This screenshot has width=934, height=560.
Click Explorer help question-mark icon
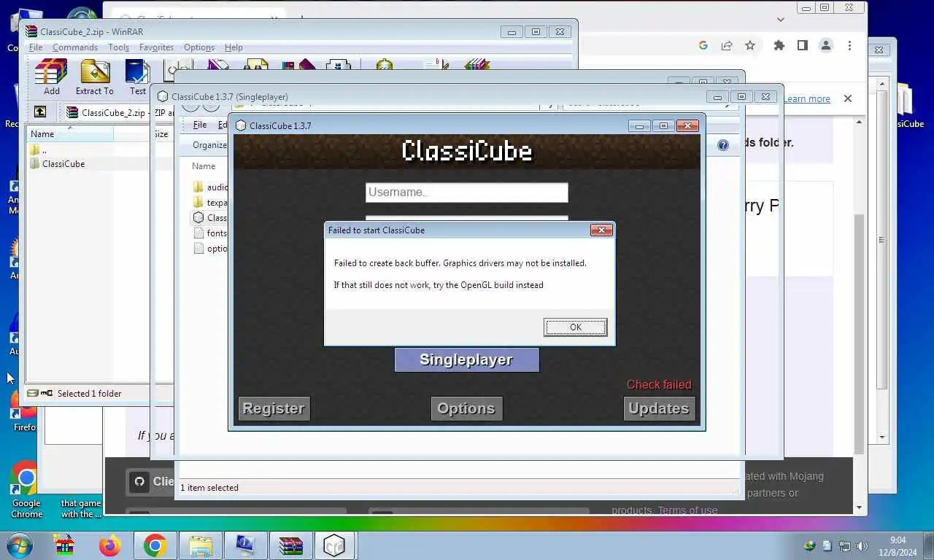(723, 145)
